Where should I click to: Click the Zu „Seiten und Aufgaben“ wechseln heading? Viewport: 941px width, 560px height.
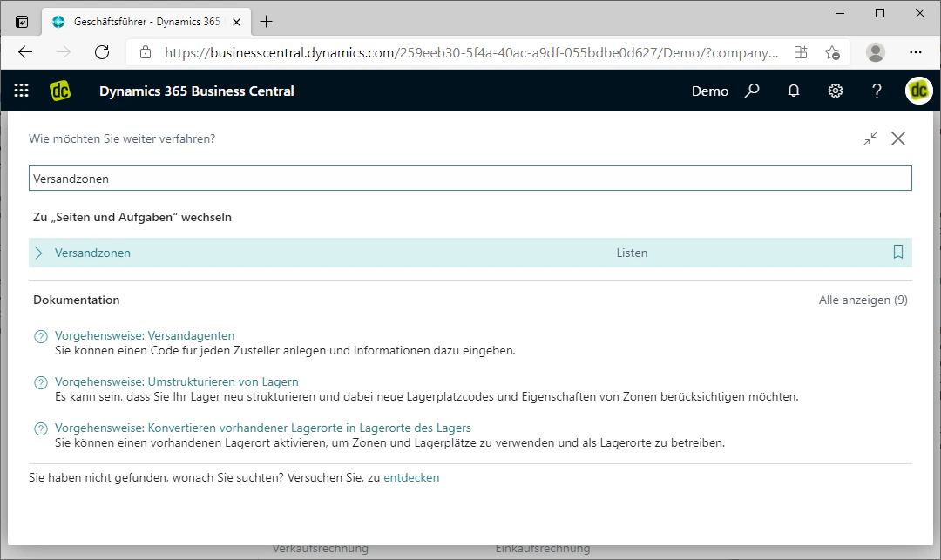click(x=132, y=217)
